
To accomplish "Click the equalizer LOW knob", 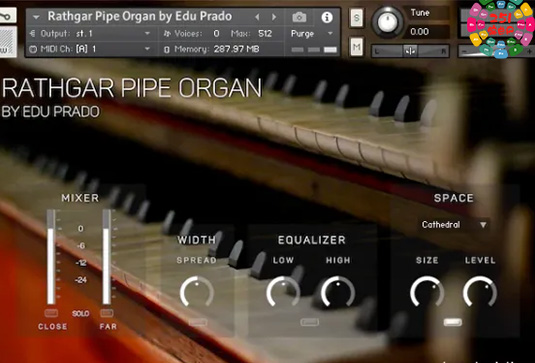I will pos(283,292).
